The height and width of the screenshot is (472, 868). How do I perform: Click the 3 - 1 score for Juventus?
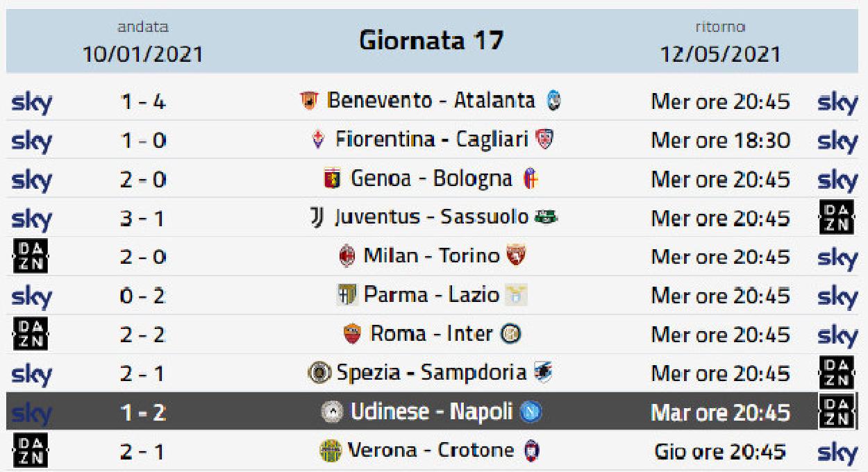point(144,218)
